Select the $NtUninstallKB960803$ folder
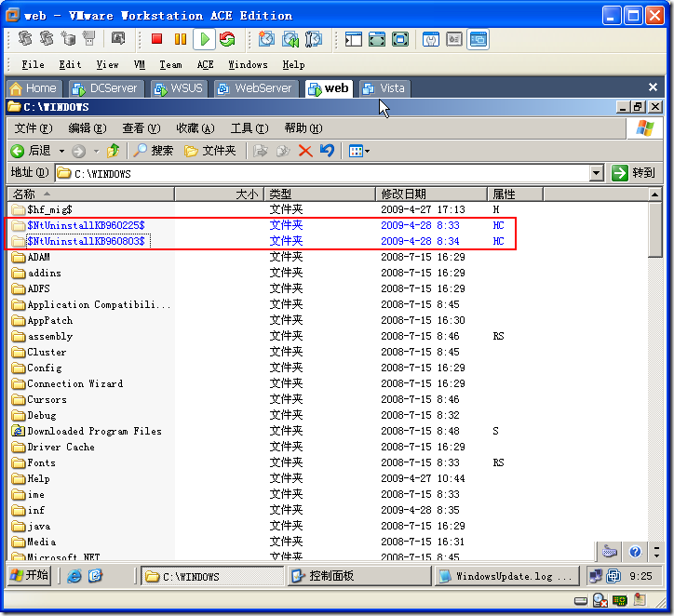 (86, 241)
